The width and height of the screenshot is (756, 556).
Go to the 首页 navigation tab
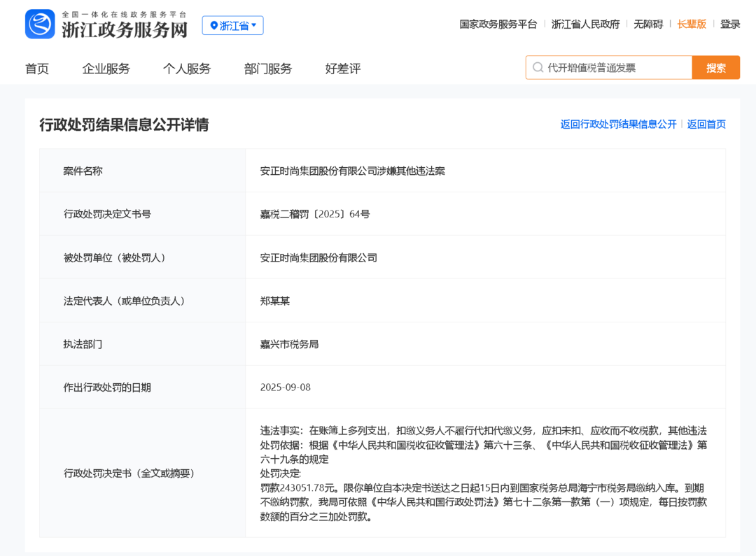(37, 69)
